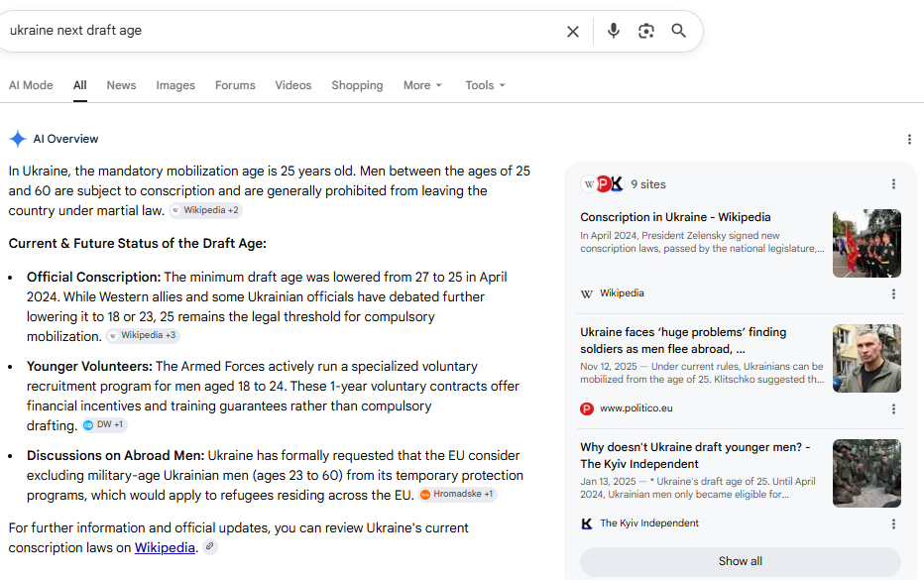
Task: Open three-dot menu next to The Kyiv Independent
Action: pyautogui.click(x=893, y=524)
